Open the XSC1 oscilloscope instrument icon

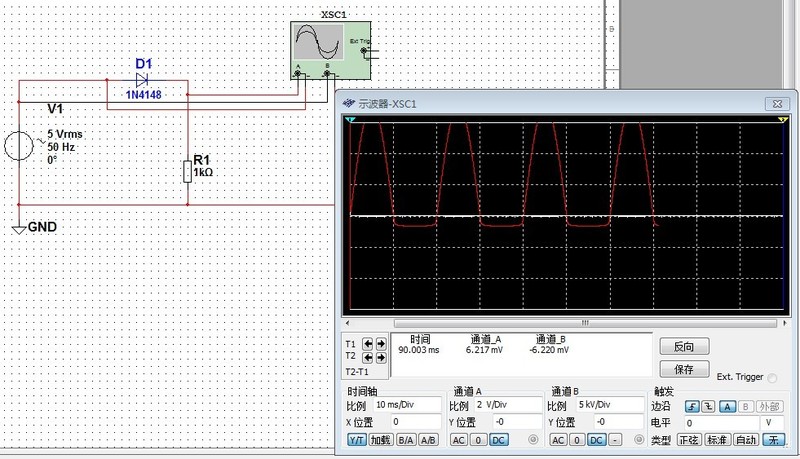point(320,47)
